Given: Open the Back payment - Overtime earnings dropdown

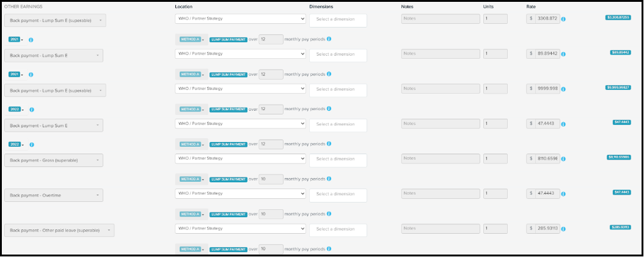Looking at the screenshot, I should [x=54, y=195].
